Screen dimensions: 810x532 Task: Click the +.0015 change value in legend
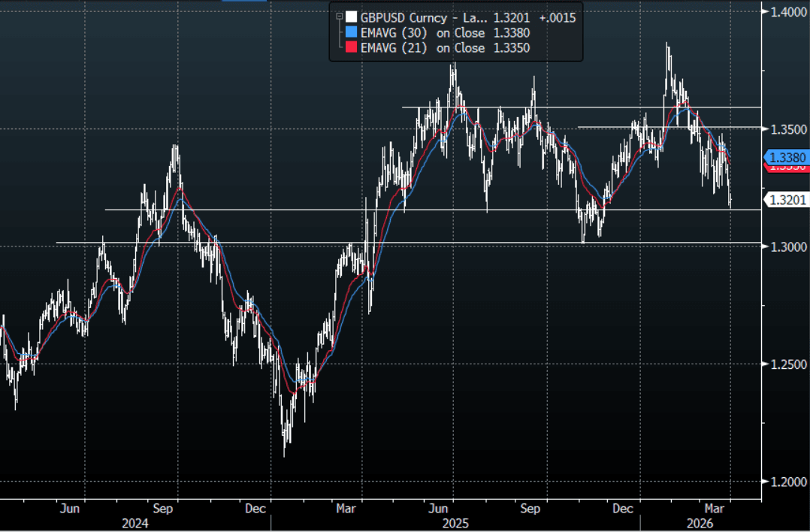click(x=557, y=17)
